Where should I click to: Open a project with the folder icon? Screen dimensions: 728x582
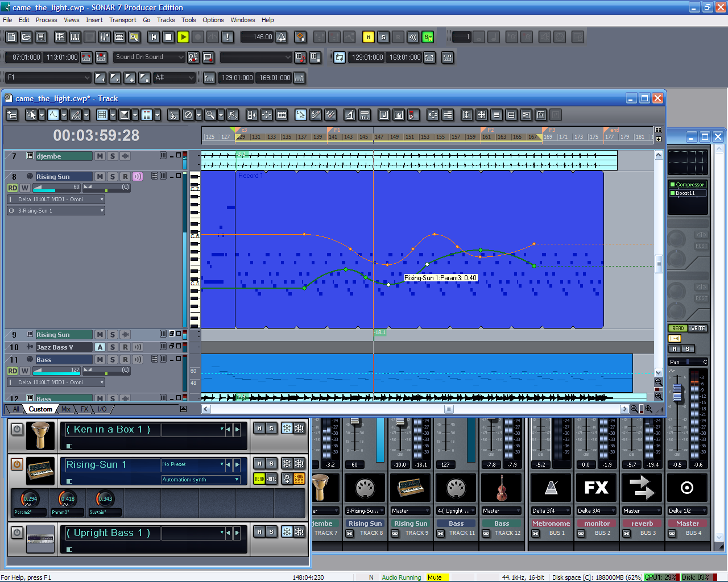(x=26, y=37)
